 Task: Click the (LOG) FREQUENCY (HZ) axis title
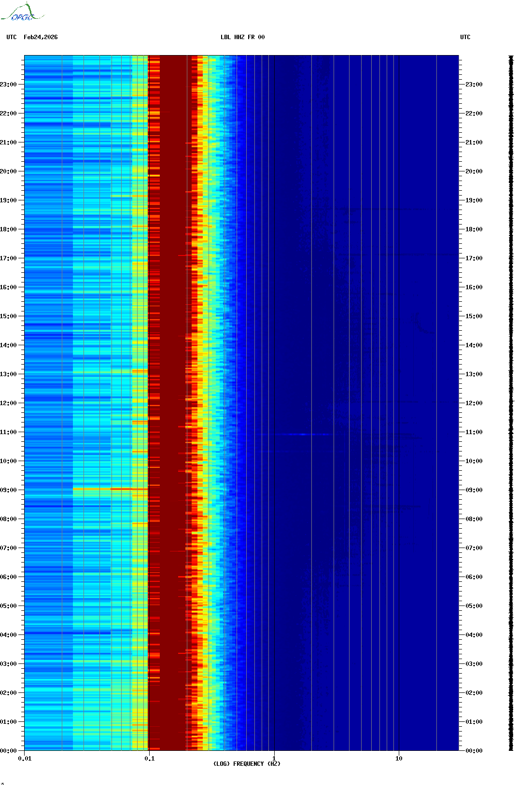tap(247, 764)
